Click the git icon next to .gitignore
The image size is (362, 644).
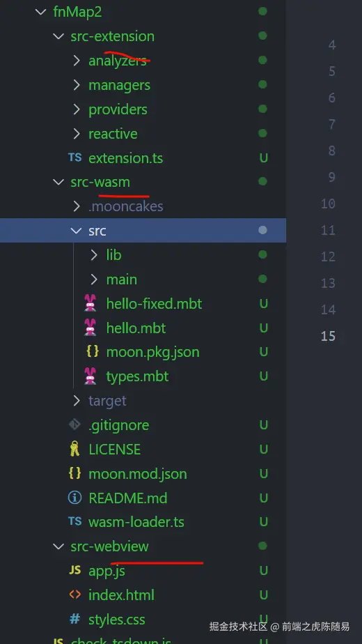74,424
